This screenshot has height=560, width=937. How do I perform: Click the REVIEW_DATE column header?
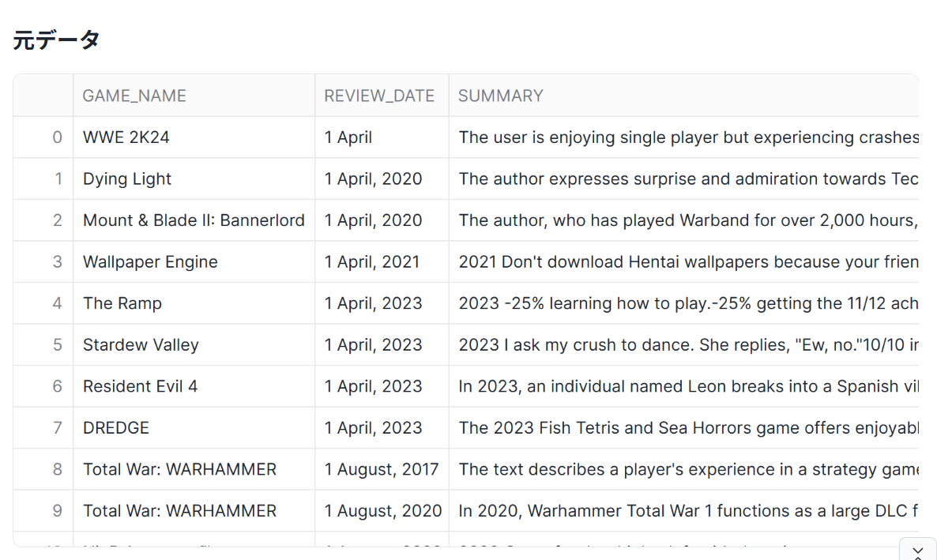click(379, 96)
